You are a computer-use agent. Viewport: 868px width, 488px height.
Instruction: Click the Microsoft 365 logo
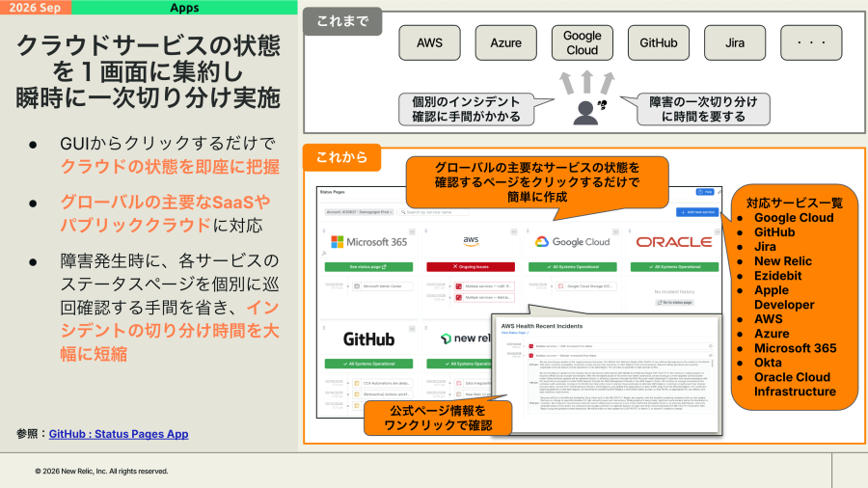[368, 242]
